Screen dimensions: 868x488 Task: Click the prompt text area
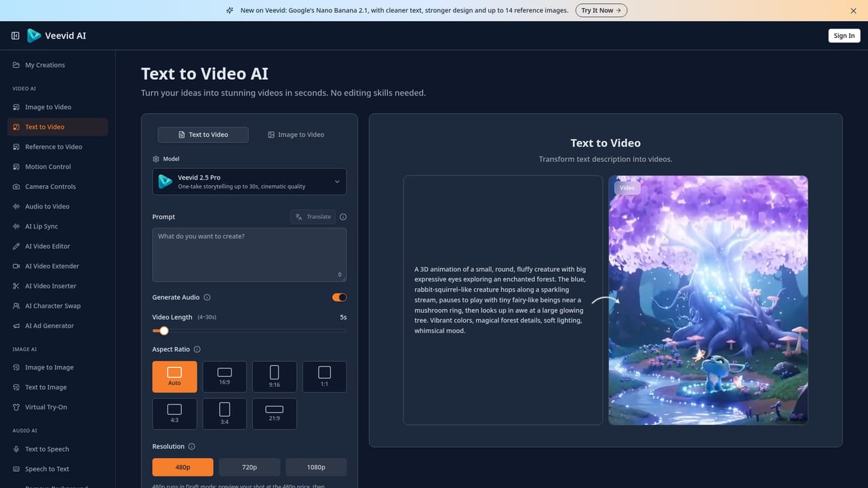coord(250,255)
